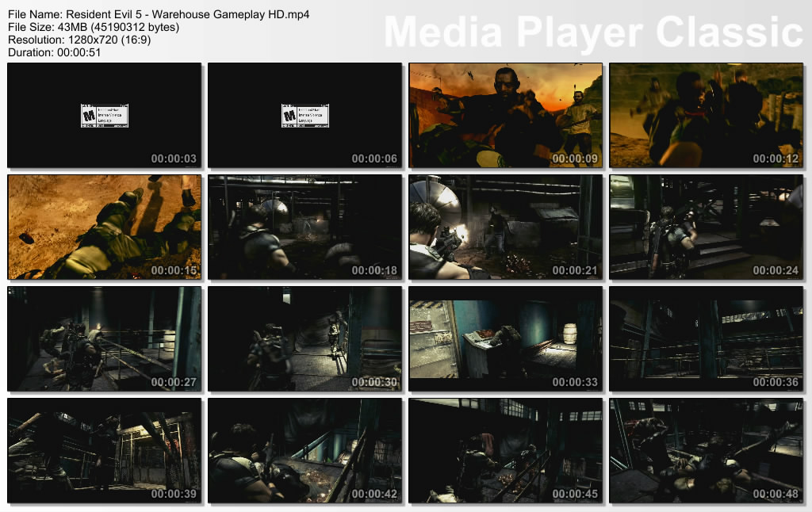The width and height of the screenshot is (812, 512).
Task: Select the thumbnail stamped 00:00:33
Action: click(x=505, y=339)
